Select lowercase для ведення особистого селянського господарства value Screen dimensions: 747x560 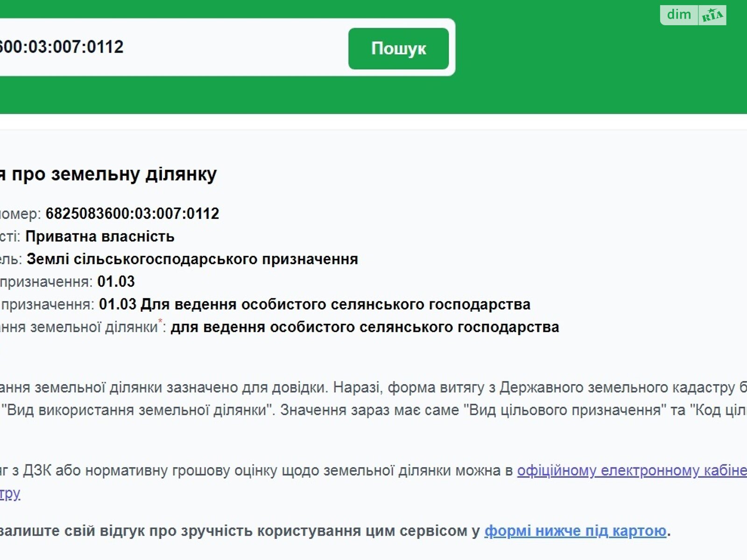(365, 327)
